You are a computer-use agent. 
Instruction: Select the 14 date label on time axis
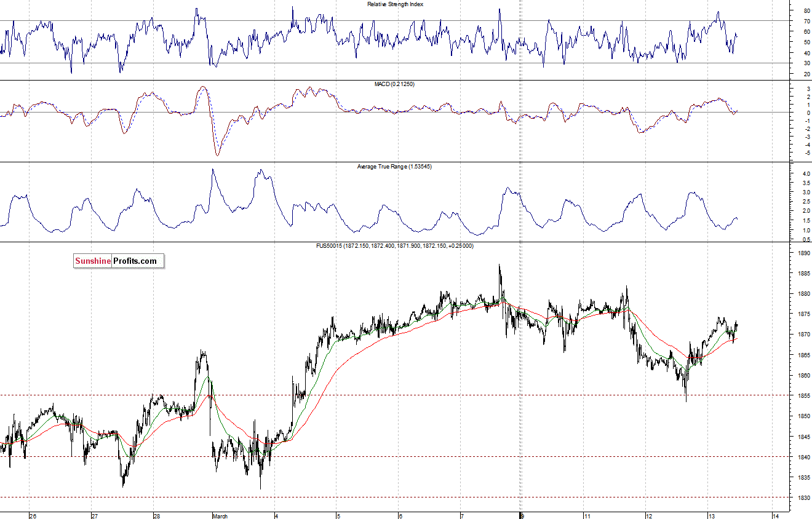point(776,516)
